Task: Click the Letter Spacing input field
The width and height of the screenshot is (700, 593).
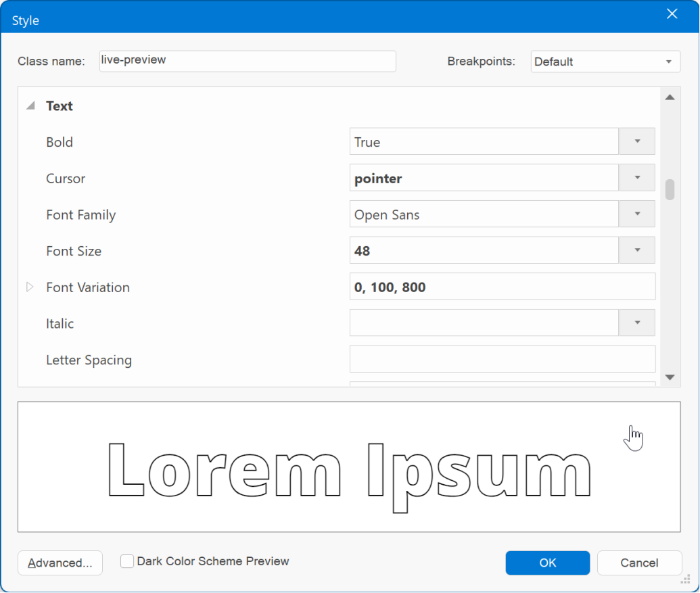Action: point(502,359)
